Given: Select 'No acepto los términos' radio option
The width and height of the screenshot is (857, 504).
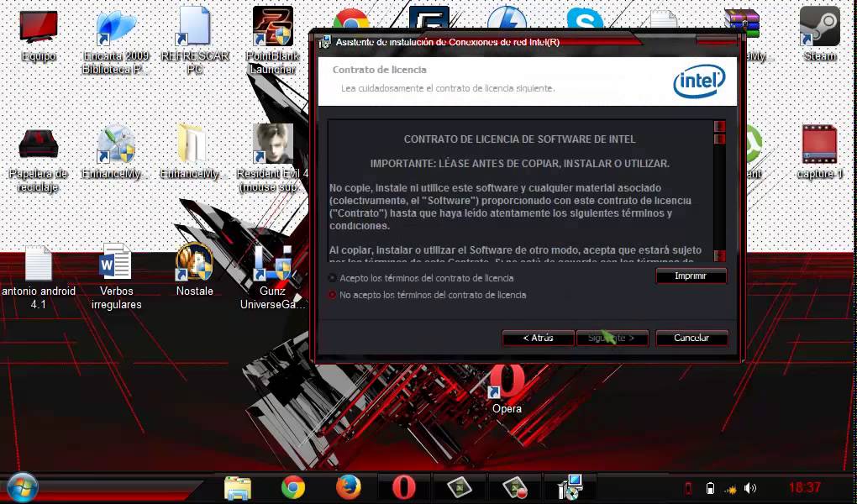Looking at the screenshot, I should click(x=333, y=295).
